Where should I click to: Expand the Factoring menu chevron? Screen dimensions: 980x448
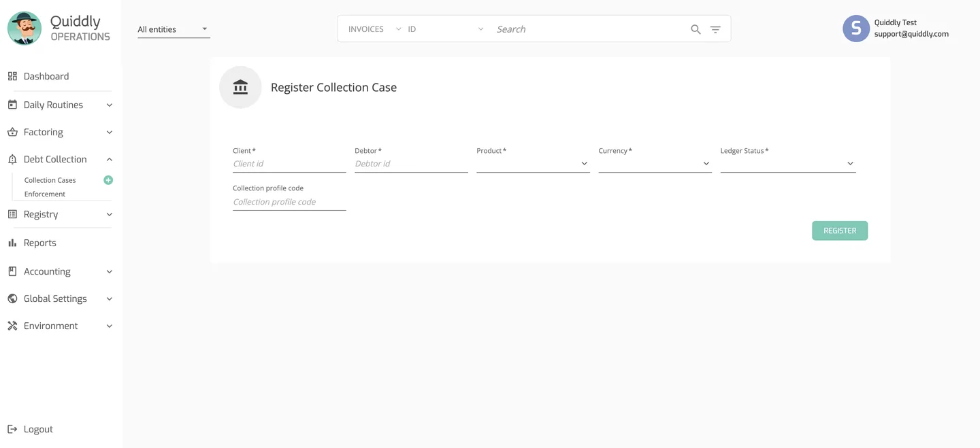(x=110, y=133)
